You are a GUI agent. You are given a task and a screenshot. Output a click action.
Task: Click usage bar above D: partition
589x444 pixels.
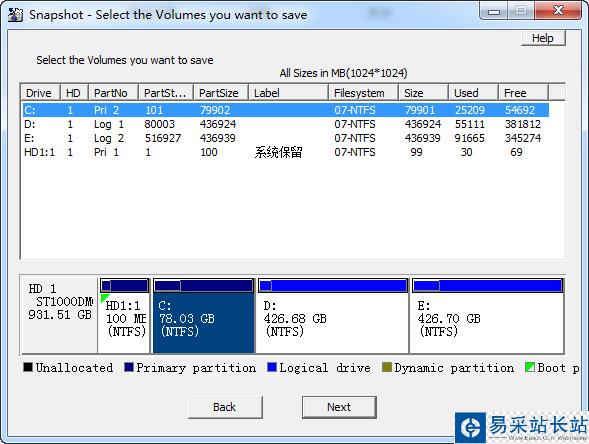pyautogui.click(x=333, y=286)
